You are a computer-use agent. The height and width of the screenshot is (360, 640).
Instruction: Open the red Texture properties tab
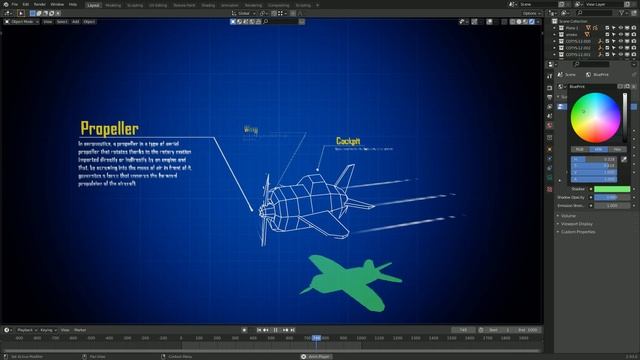click(549, 189)
